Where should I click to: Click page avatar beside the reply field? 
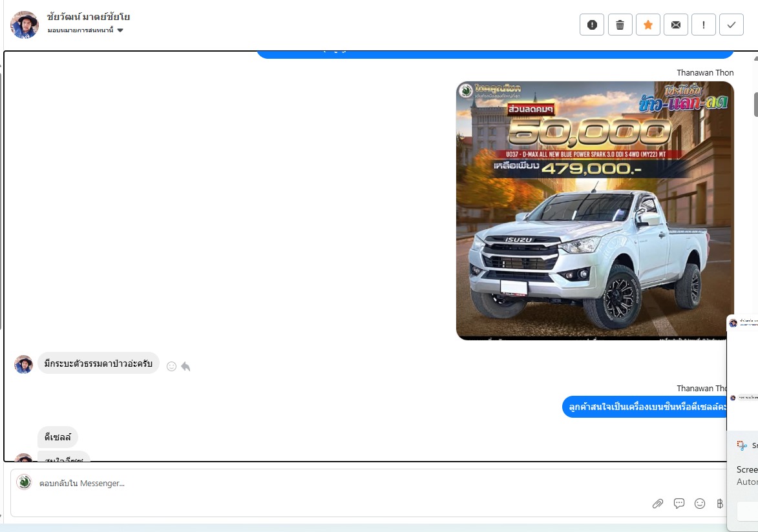(24, 482)
